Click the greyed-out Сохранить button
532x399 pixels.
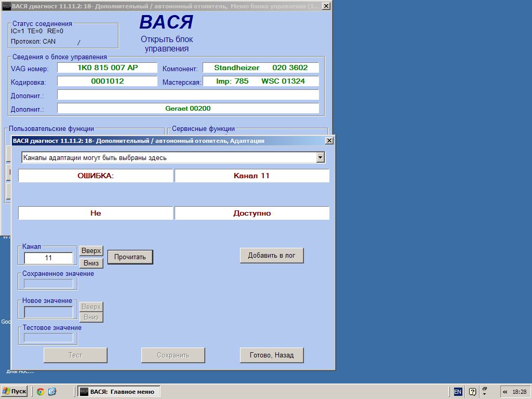pos(173,355)
